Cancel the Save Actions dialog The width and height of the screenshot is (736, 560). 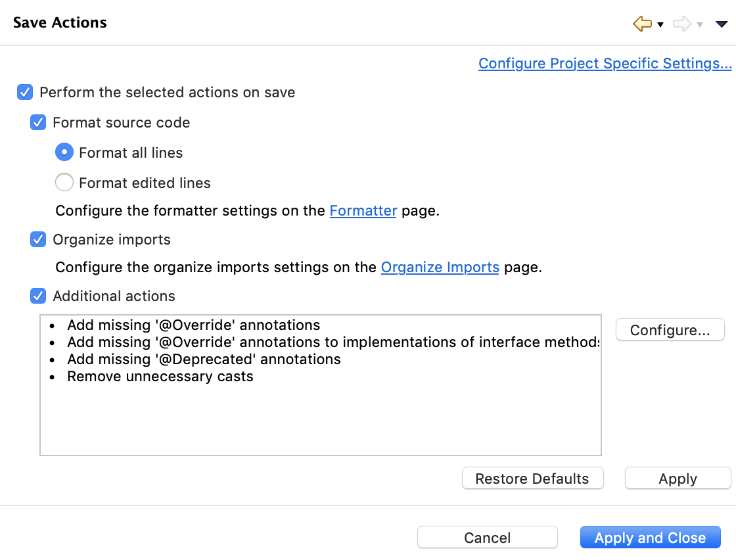pos(487,538)
